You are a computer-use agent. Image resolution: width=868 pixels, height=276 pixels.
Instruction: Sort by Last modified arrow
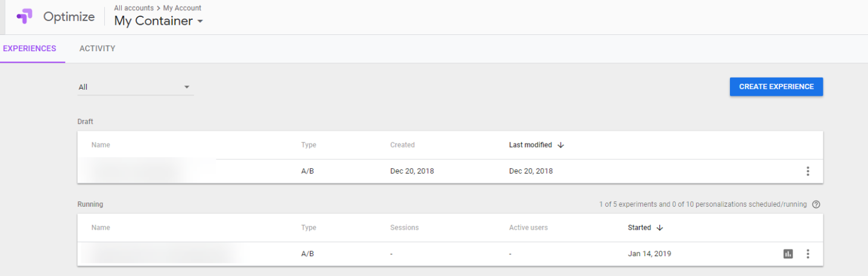561,145
